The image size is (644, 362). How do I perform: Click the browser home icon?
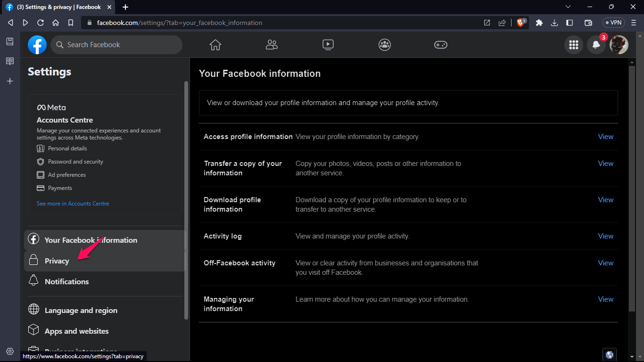point(56,23)
